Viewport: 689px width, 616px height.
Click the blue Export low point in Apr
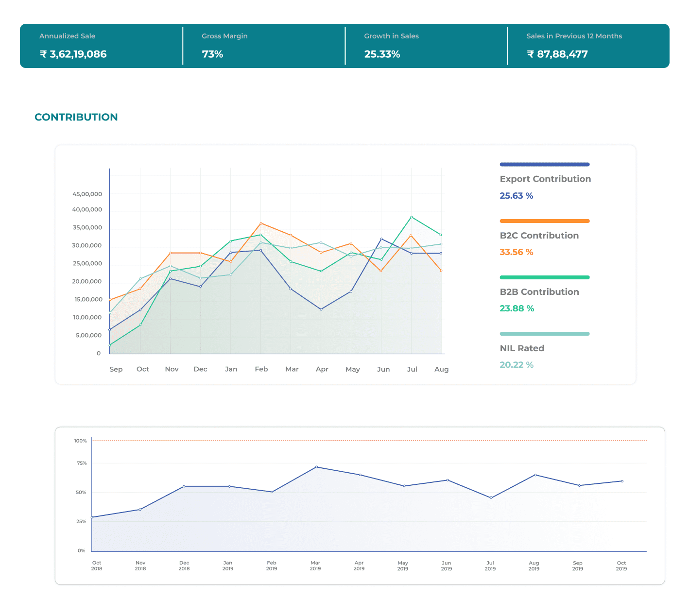tap(321, 309)
